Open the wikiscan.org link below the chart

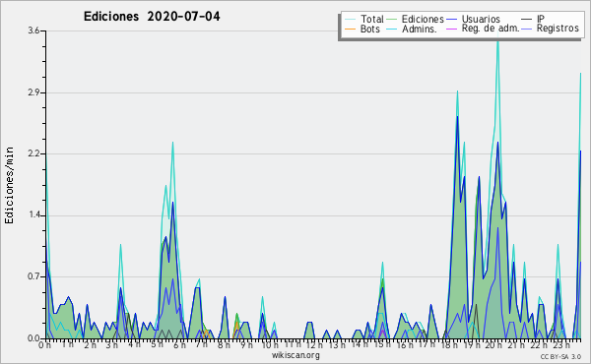(295, 355)
